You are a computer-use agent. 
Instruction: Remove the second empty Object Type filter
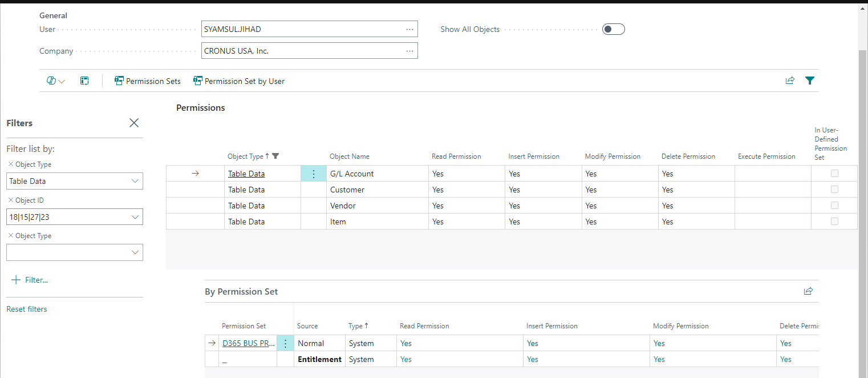click(11, 236)
